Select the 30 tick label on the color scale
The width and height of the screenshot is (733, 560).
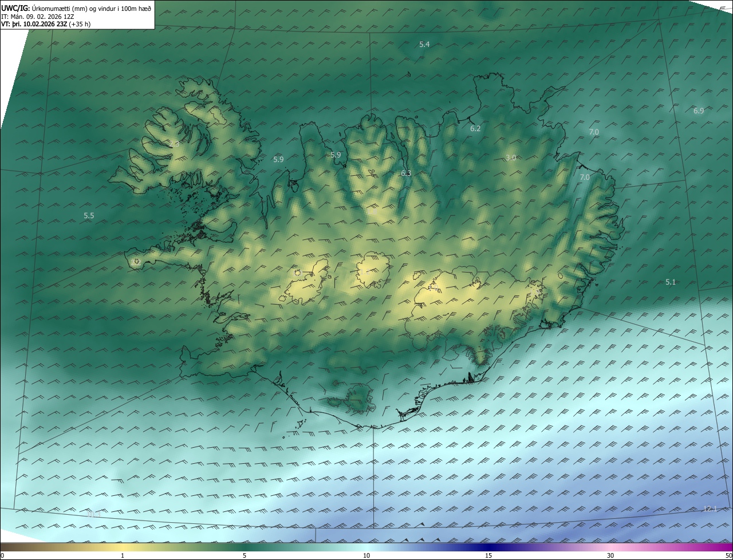[x=610, y=555]
